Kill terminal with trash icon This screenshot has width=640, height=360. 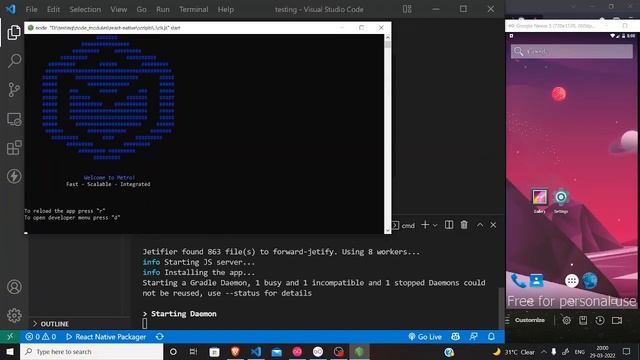(x=464, y=225)
